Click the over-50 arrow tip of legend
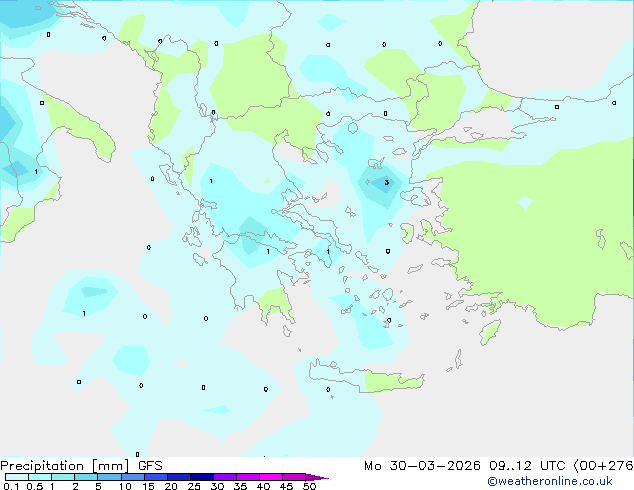The height and width of the screenshot is (490, 634). [317, 477]
